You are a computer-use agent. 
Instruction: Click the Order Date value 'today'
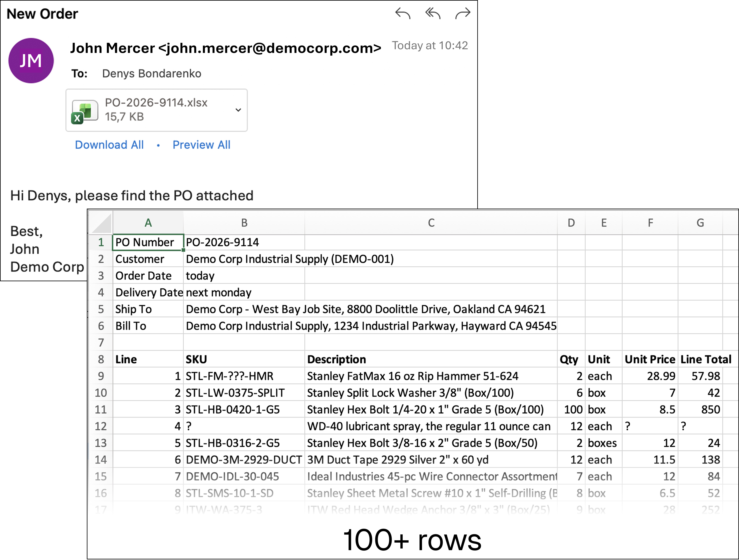coord(244,276)
